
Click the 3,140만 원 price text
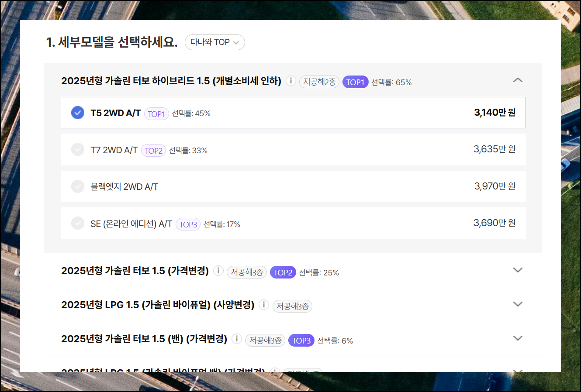tap(495, 113)
